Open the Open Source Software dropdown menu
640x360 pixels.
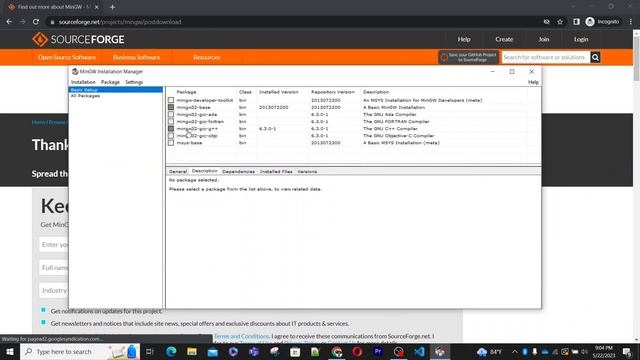coord(67,58)
